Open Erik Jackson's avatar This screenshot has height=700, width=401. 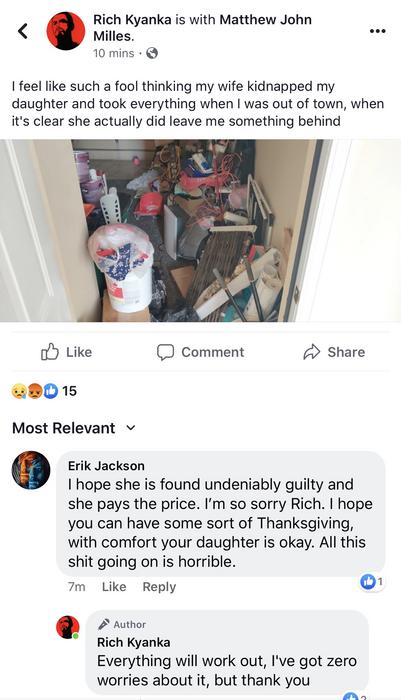coord(31,470)
